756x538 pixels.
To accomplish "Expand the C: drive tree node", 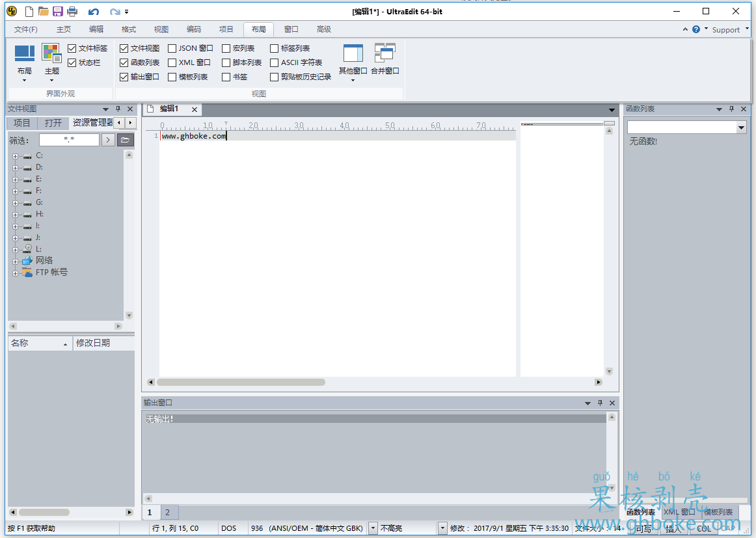I will (15, 156).
